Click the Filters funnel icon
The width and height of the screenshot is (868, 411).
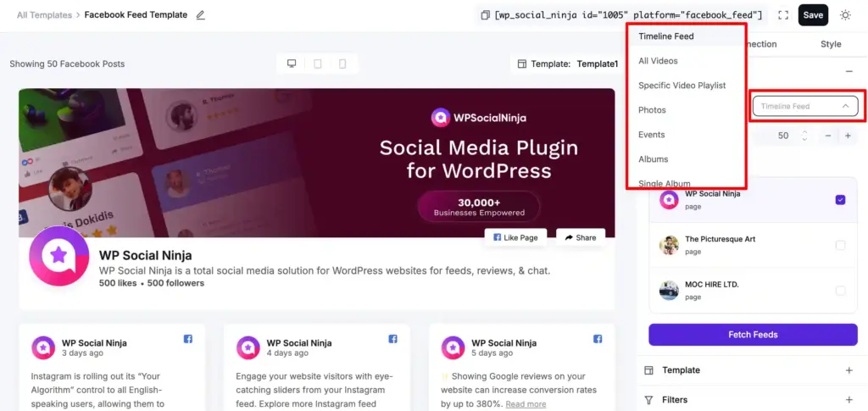[x=649, y=399]
